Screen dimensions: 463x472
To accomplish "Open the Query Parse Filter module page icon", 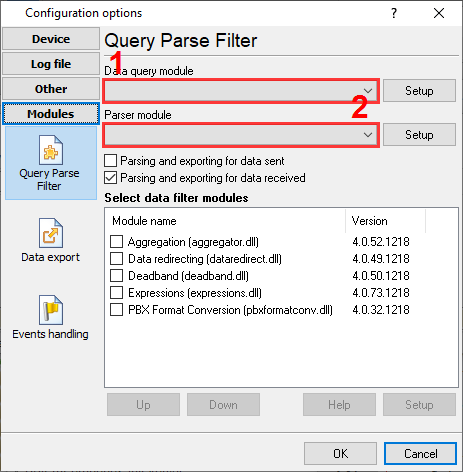I will tap(51, 150).
